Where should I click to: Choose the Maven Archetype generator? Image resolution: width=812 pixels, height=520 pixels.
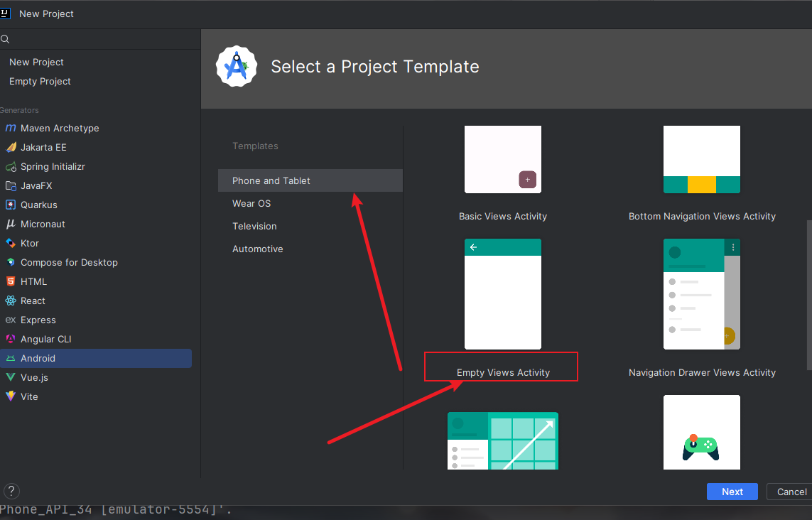pos(96,128)
